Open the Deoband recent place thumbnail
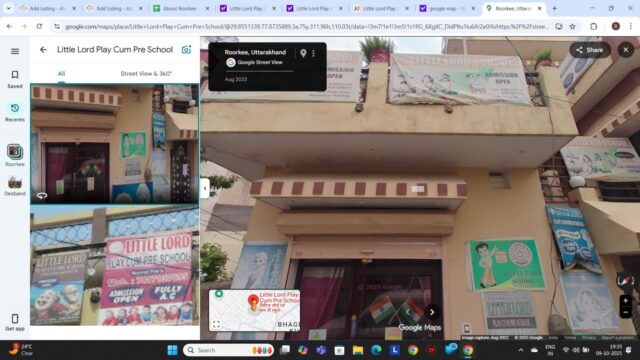Viewport: 640px width, 360px height. [x=15, y=186]
